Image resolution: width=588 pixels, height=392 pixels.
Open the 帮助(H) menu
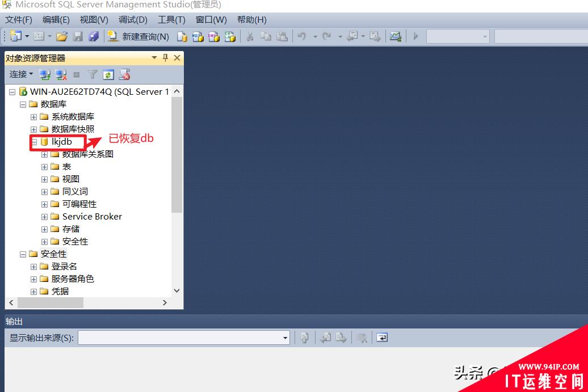251,19
